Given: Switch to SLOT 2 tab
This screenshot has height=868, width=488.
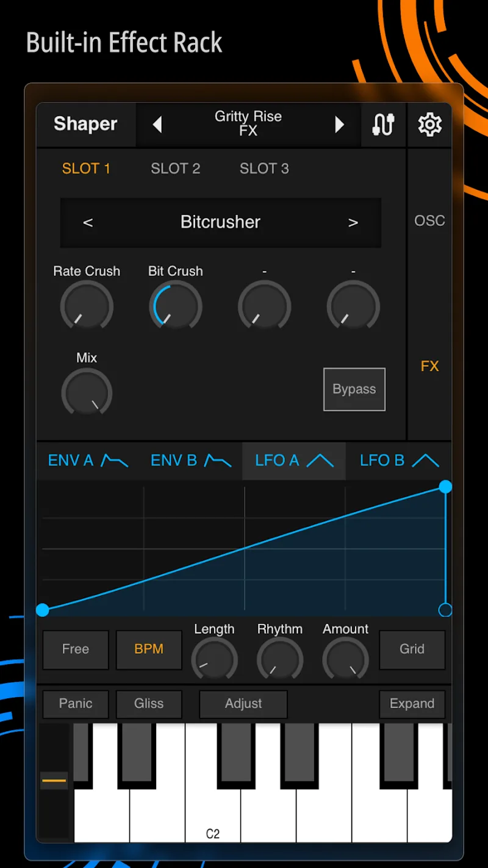Looking at the screenshot, I should pyautogui.click(x=176, y=168).
